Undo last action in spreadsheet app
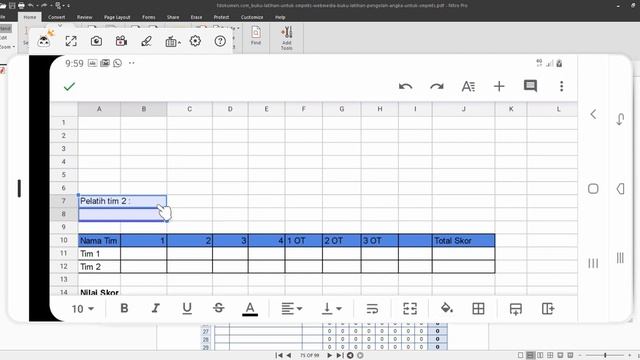The image size is (640, 360). [405, 87]
